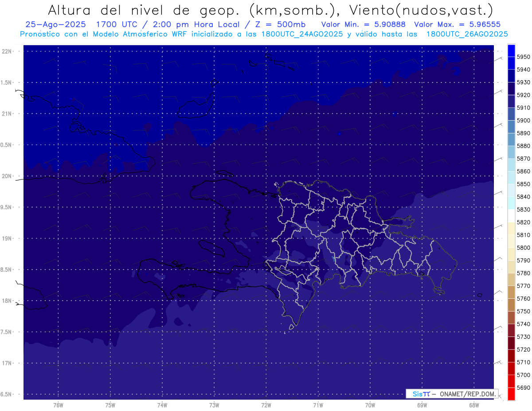Click the '75W' longitude axis label
The height and width of the screenshot is (411, 532).
click(x=110, y=405)
